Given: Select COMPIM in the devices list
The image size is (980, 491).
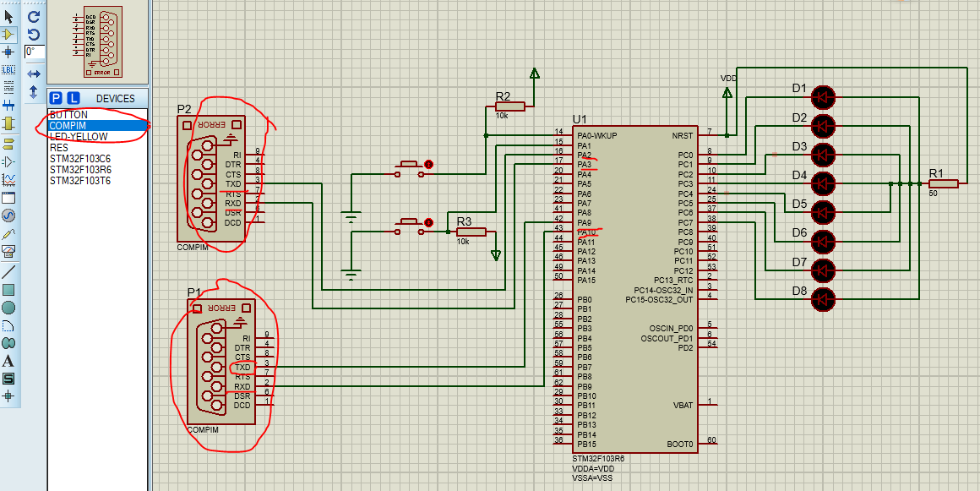Looking at the screenshot, I should (97, 126).
